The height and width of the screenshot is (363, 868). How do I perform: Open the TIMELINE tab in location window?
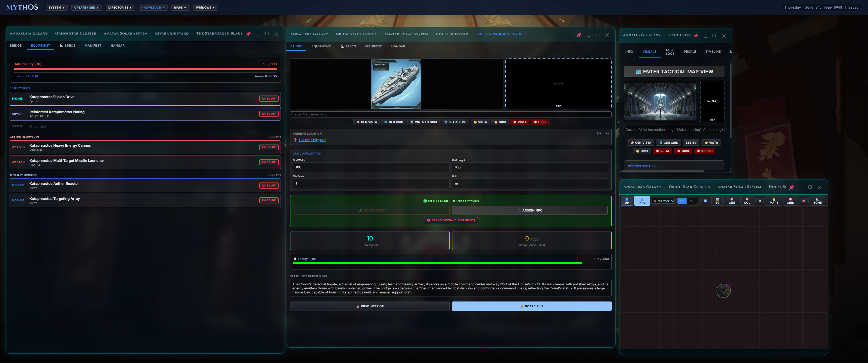tap(713, 51)
